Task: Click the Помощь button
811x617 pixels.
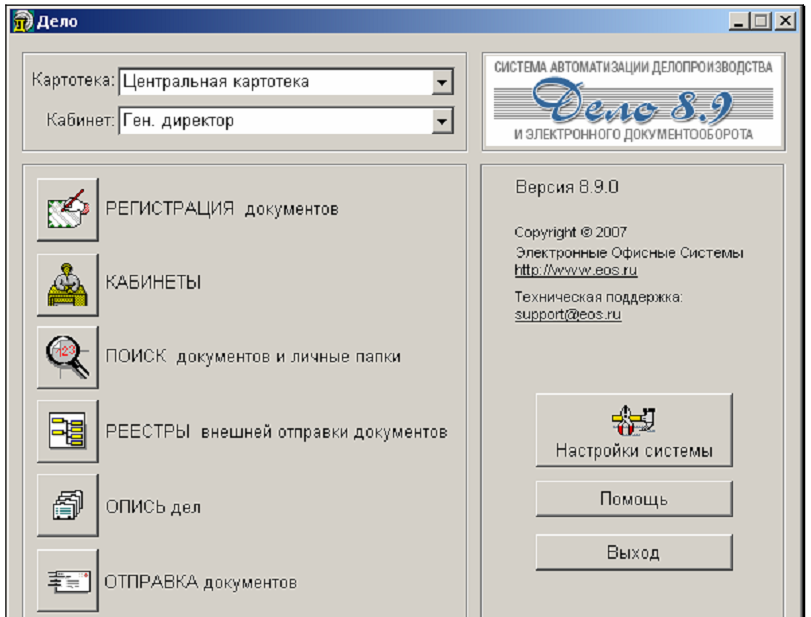Action: [x=634, y=499]
